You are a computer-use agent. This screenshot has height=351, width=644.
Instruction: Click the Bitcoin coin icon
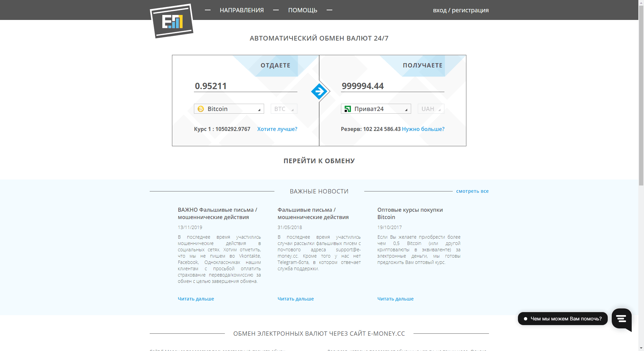click(201, 109)
